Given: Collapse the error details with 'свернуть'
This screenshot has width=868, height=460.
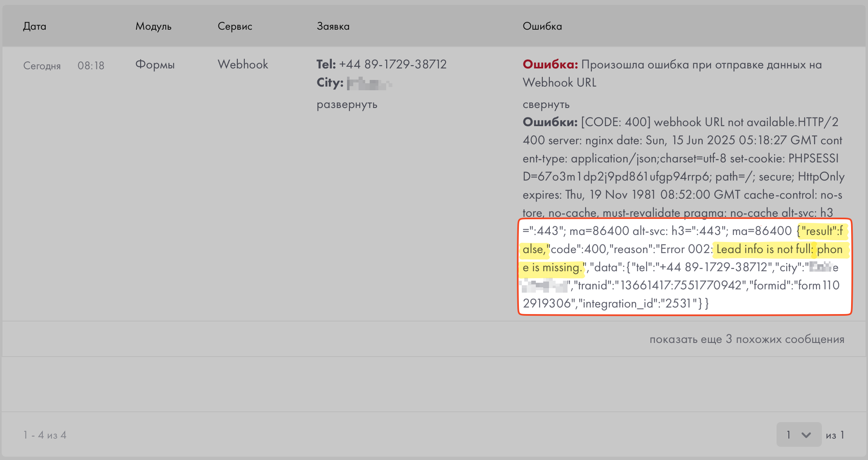Looking at the screenshot, I should pos(546,105).
